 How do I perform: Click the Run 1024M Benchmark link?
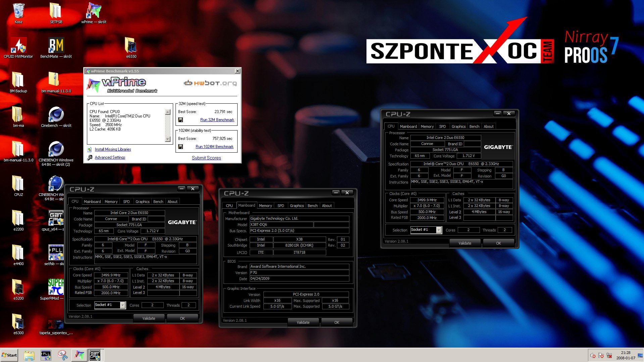pyautogui.click(x=214, y=147)
